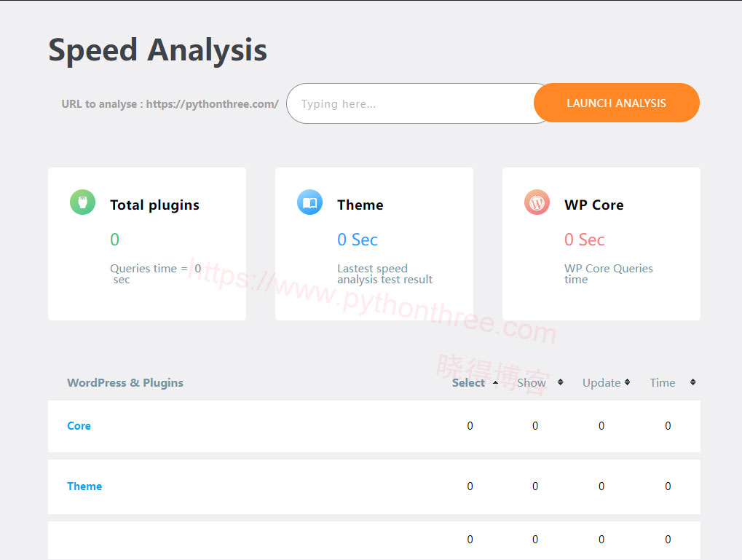Open the Theme row link in table
The height and width of the screenshot is (560, 742).
coord(84,486)
